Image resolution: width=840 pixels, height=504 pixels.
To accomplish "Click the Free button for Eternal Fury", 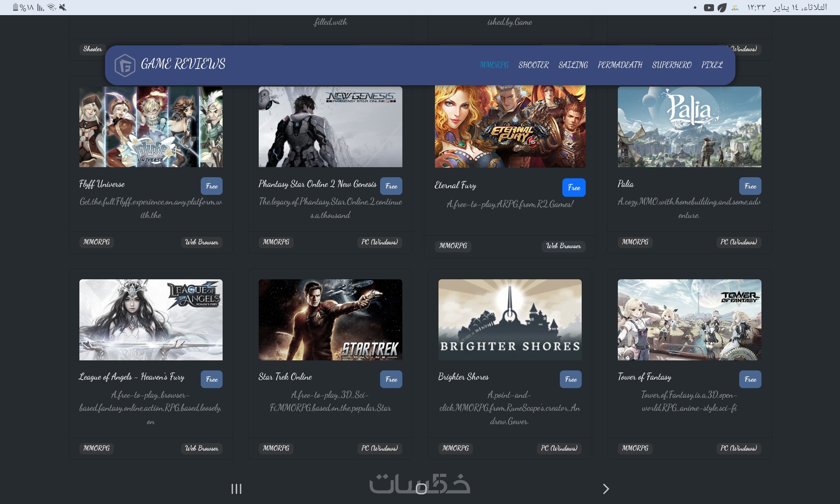I will (573, 187).
